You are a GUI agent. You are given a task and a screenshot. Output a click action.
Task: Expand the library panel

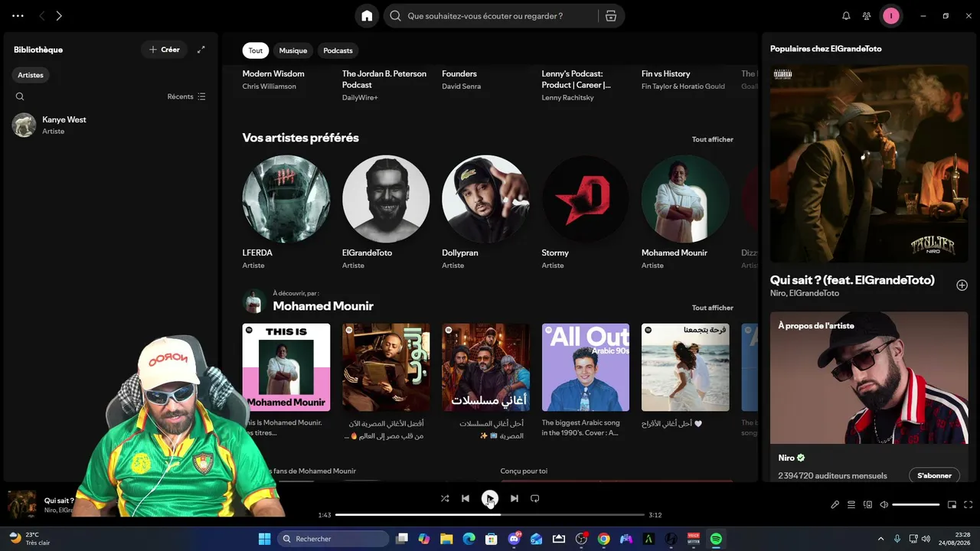tap(201, 50)
